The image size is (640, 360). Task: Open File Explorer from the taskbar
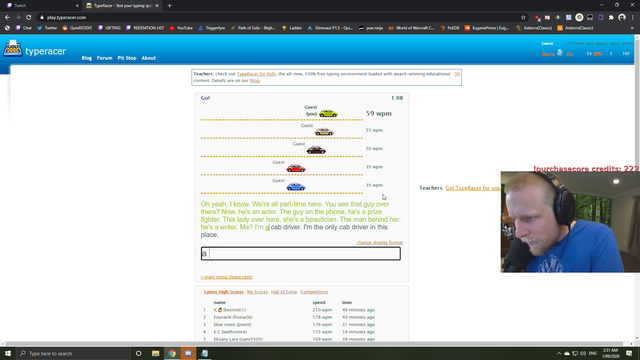156,353
